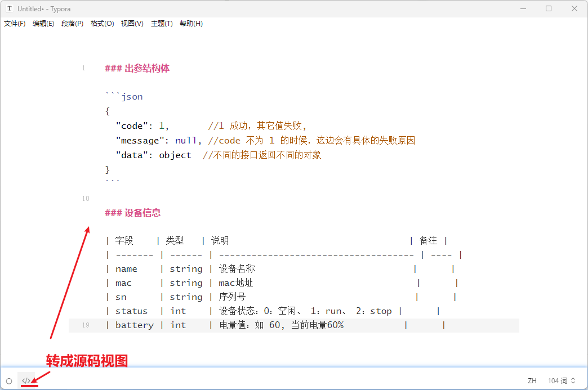
Task: Click the table header cell 字段
Action: point(124,240)
